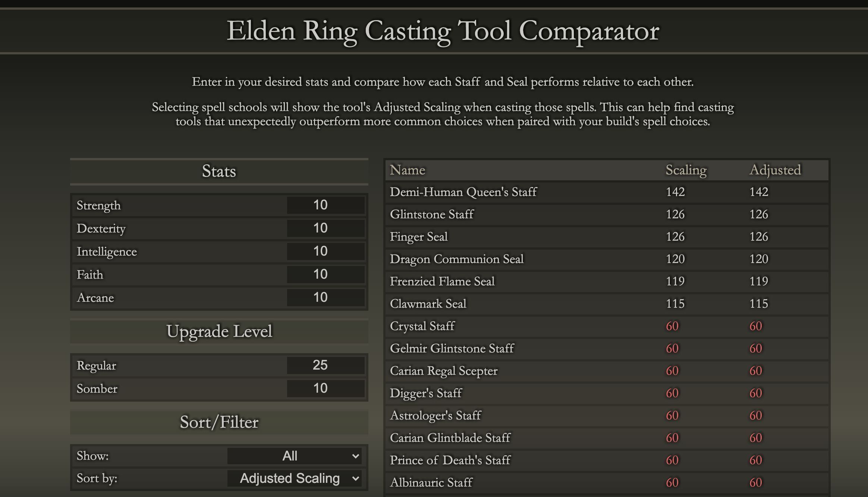This screenshot has height=497, width=868.
Task: Click the Frenzied Flame Seal entry
Action: (x=442, y=282)
